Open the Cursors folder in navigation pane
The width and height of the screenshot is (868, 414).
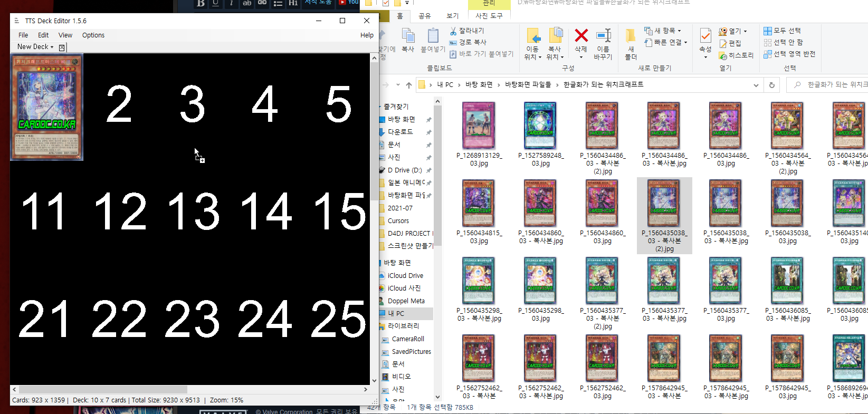(x=398, y=221)
